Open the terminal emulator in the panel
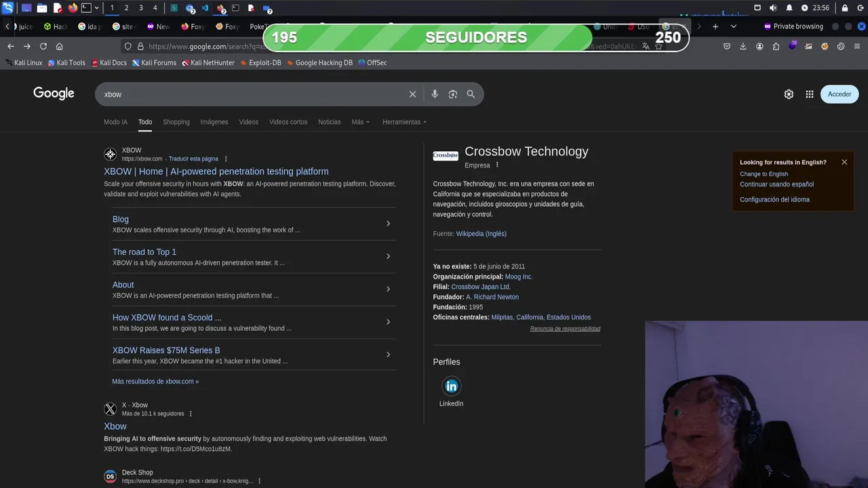This screenshot has width=868, height=488. (86, 8)
